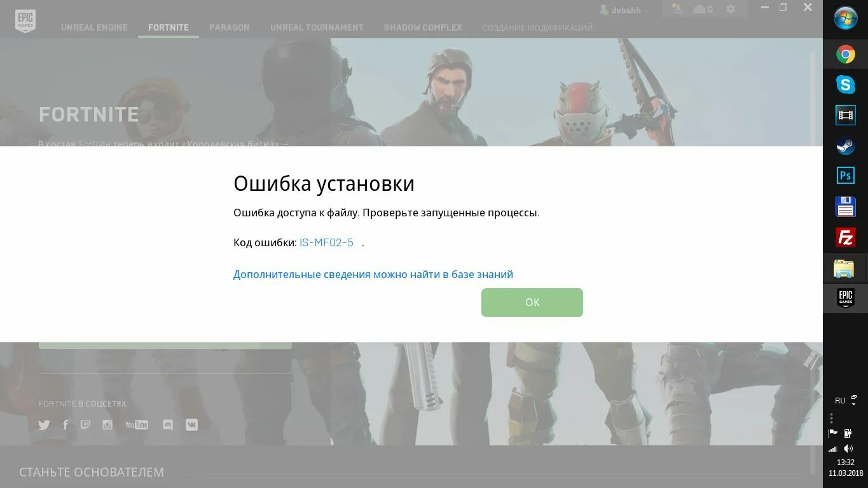Image resolution: width=868 pixels, height=488 pixels.
Task: Open the Paragon tab
Action: coord(230,27)
